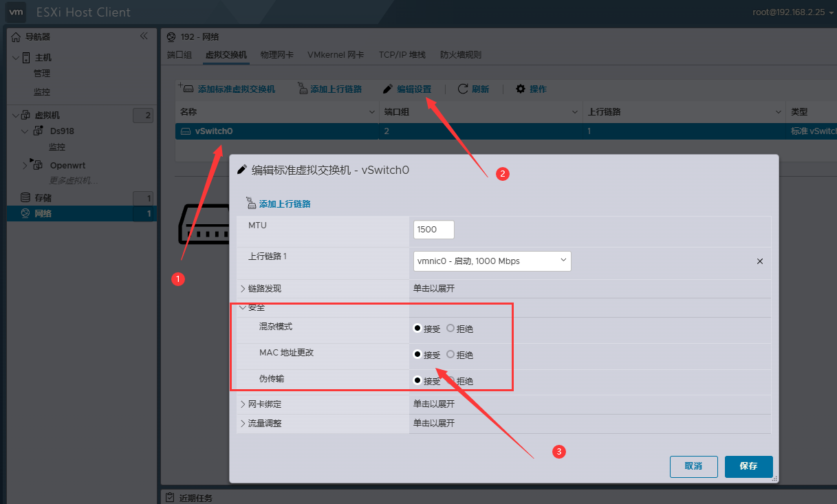Image resolution: width=837 pixels, height=504 pixels.
Task: Click the Openwrt VM icon
Action: coord(37,164)
